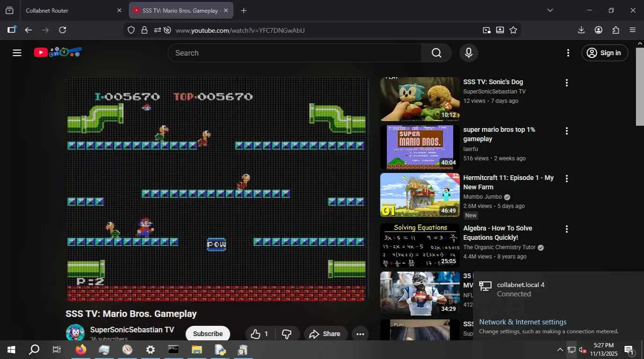The width and height of the screenshot is (644, 359).
Task: Click the YouTube search magnifier button
Action: tap(437, 53)
